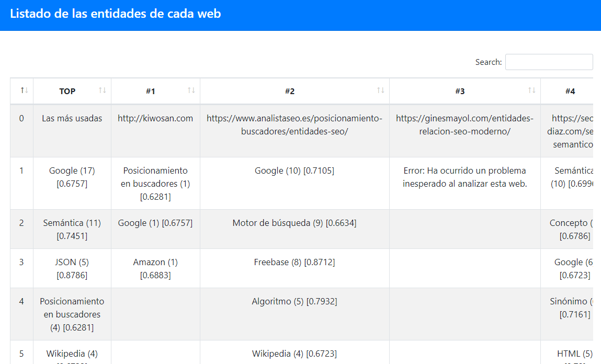
Task: Select the http://kiwosan.com cell
Action: point(156,131)
